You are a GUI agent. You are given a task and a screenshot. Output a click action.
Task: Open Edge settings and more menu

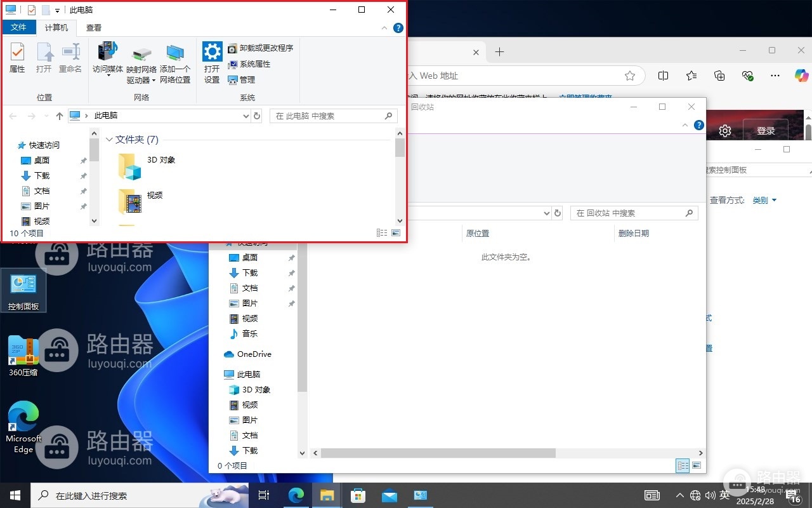click(775, 76)
